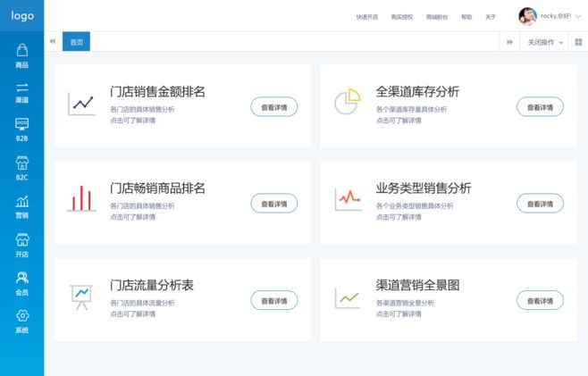Click 查看详情 for 门店流量分析表

274,300
